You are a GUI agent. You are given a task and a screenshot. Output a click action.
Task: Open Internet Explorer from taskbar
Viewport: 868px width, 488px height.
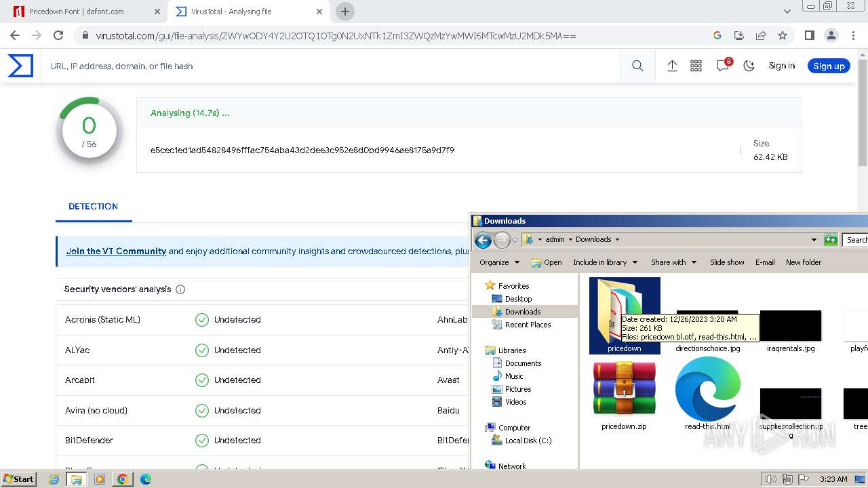54,479
